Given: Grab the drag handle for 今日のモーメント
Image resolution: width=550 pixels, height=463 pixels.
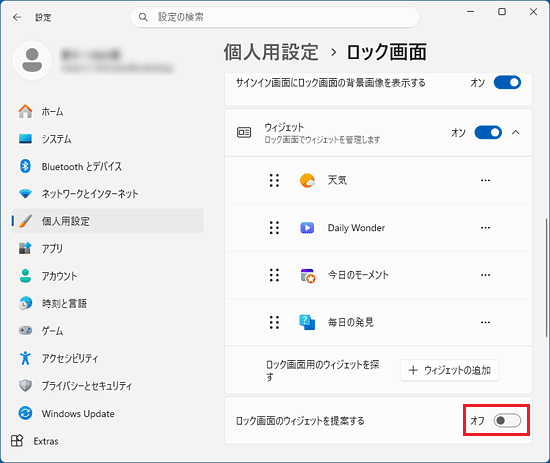Looking at the screenshot, I should (274, 275).
